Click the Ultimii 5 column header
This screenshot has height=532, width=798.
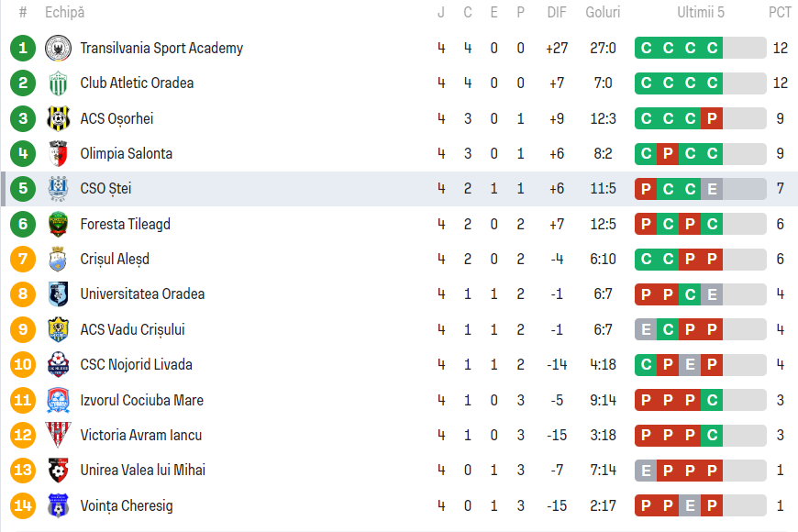coord(701,13)
